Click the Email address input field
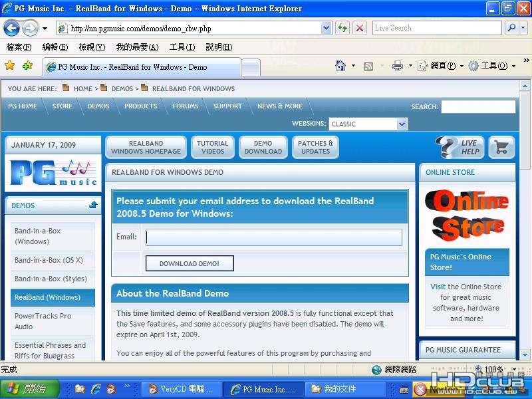Viewport: 532px width, 399px height. (x=274, y=237)
